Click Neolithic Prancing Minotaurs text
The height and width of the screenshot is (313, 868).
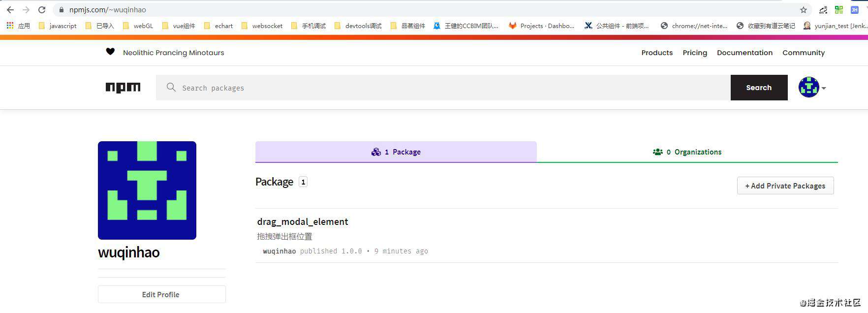[x=174, y=53]
